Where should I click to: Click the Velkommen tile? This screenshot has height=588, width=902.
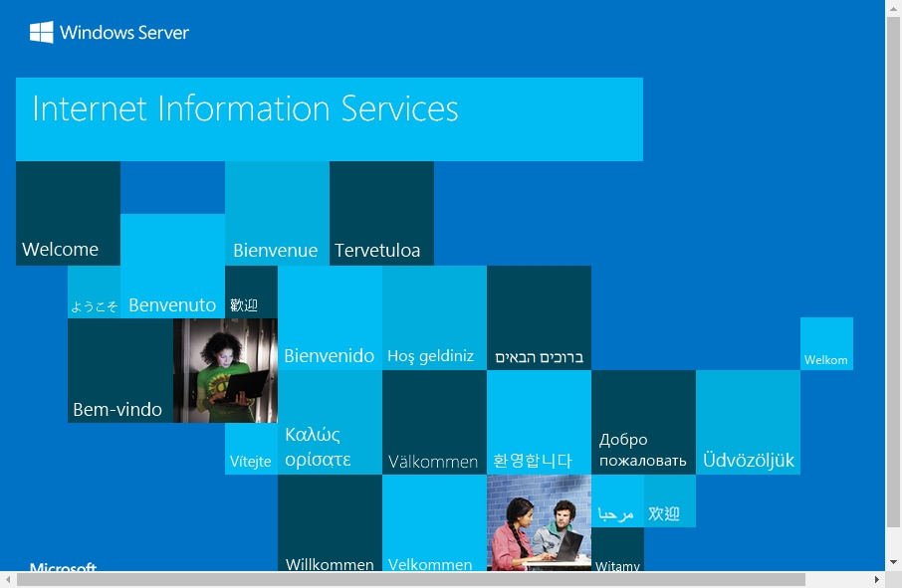pyautogui.click(x=434, y=523)
